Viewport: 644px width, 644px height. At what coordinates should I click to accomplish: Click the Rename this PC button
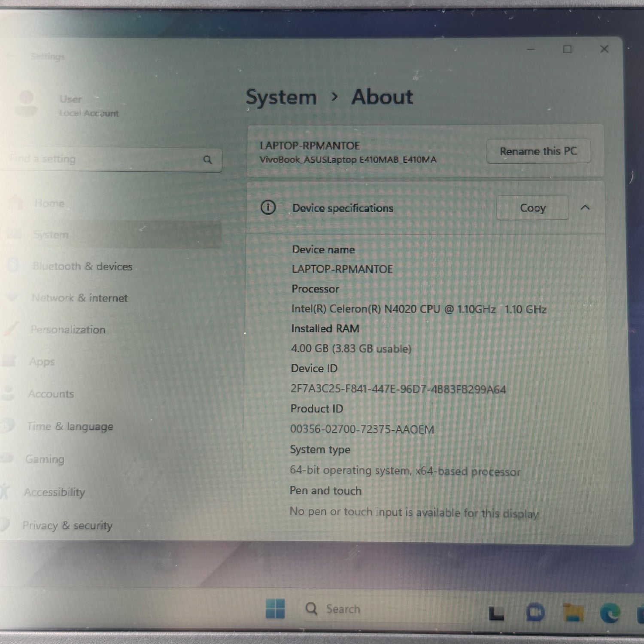click(538, 151)
